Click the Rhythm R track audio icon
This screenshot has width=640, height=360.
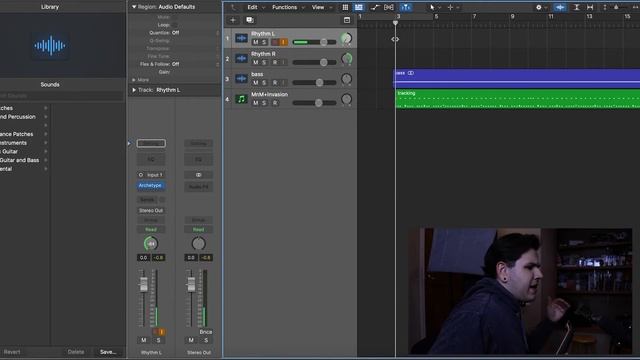coord(241,58)
